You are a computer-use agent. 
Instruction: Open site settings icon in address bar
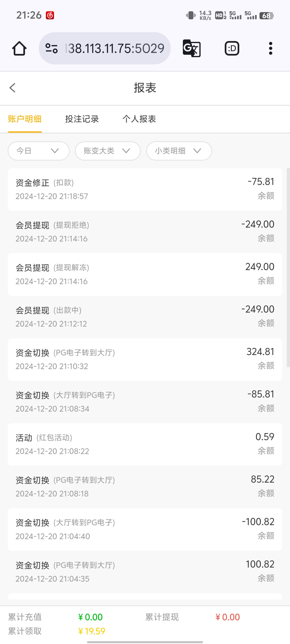click(52, 48)
